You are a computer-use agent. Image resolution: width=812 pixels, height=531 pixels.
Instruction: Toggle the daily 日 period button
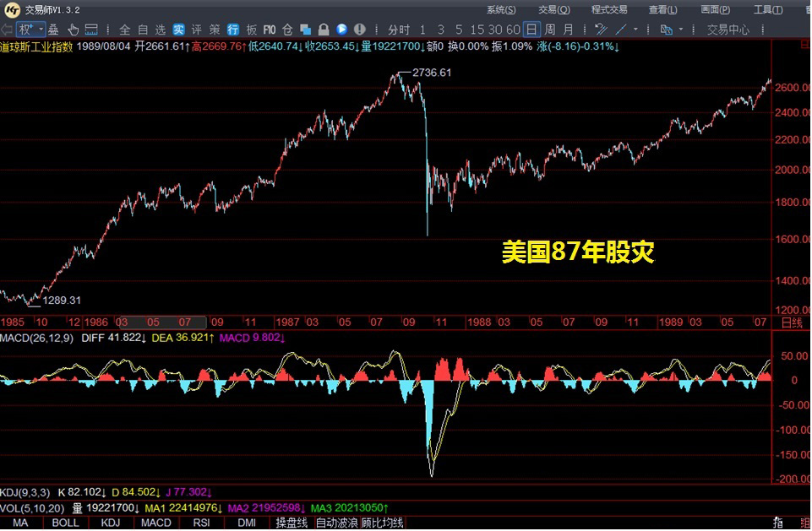click(531, 30)
